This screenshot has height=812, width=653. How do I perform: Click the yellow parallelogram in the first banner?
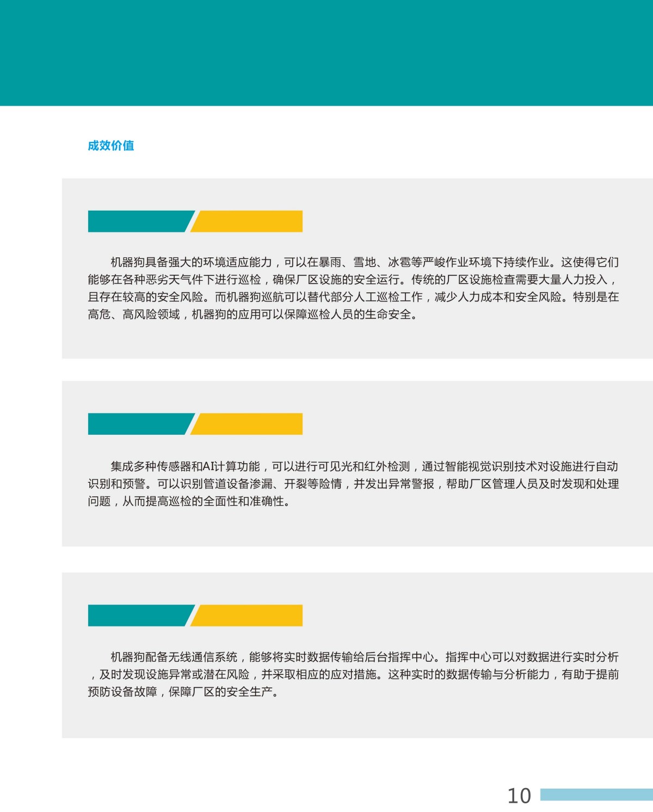coord(250,221)
